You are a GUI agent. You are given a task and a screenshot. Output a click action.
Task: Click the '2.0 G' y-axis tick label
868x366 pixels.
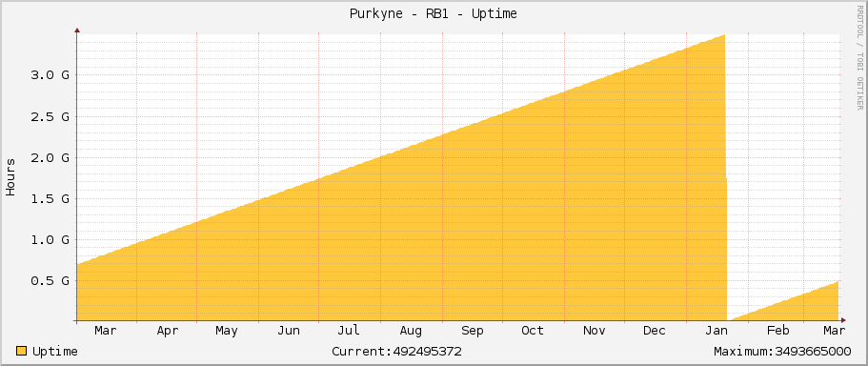tap(50, 158)
